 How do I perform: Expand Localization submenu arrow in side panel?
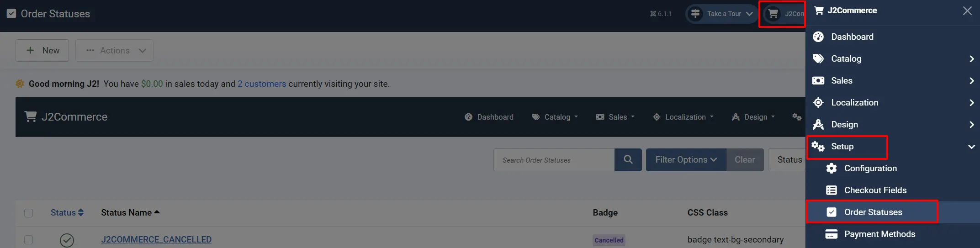(971, 103)
